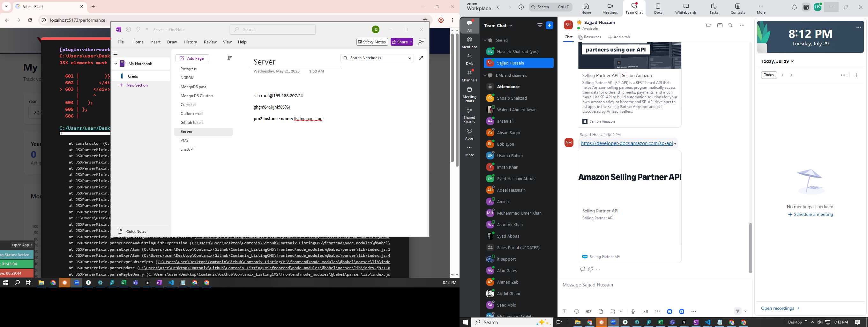Click the chat message scrollbar
Image resolution: width=868 pixels, height=327 pixels.
[x=750, y=248]
